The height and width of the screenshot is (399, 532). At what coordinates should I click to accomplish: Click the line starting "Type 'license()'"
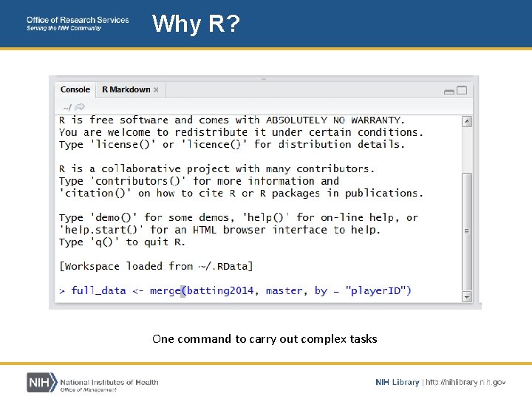click(x=232, y=145)
